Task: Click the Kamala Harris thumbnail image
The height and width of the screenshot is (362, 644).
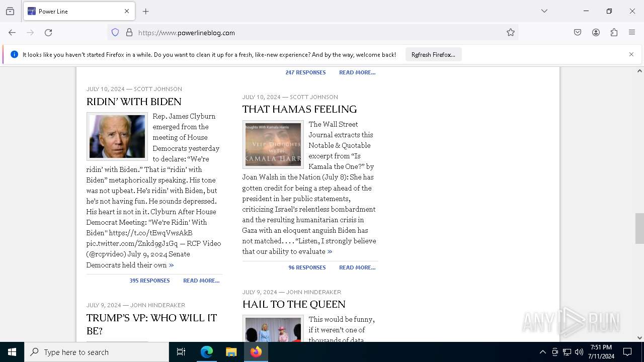Action: click(273, 144)
